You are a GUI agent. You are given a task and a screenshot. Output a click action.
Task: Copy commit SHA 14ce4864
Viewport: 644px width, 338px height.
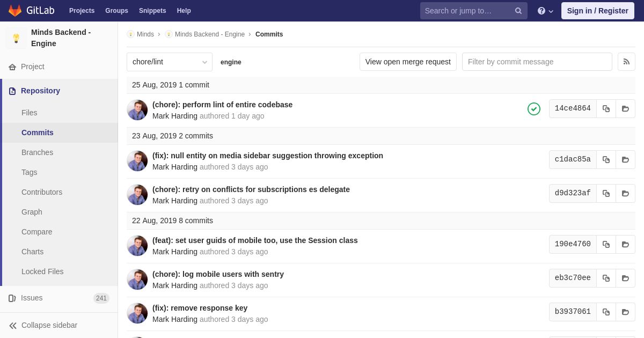coord(606,108)
